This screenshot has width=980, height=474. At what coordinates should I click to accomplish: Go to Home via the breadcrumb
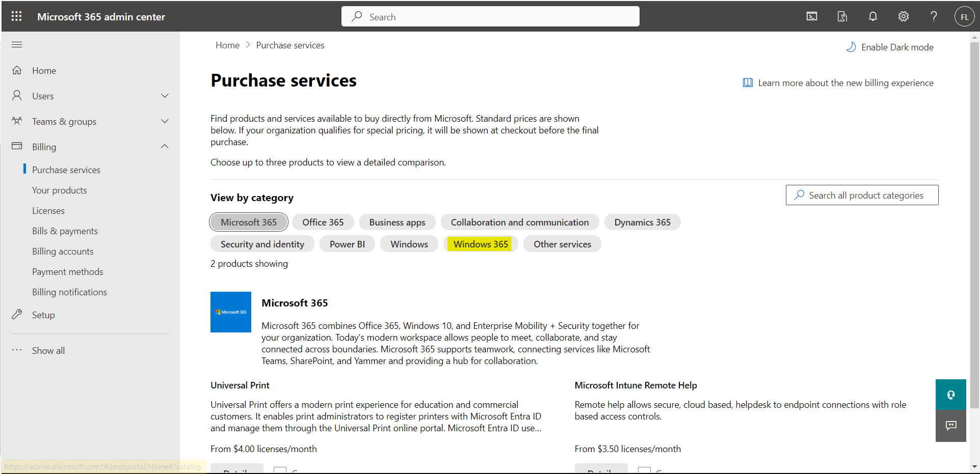click(227, 45)
